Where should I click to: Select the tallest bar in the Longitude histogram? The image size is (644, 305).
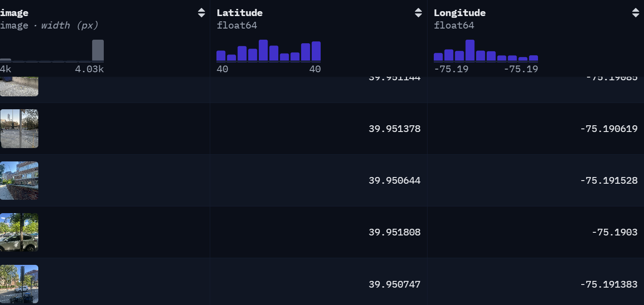pyautogui.click(x=470, y=50)
